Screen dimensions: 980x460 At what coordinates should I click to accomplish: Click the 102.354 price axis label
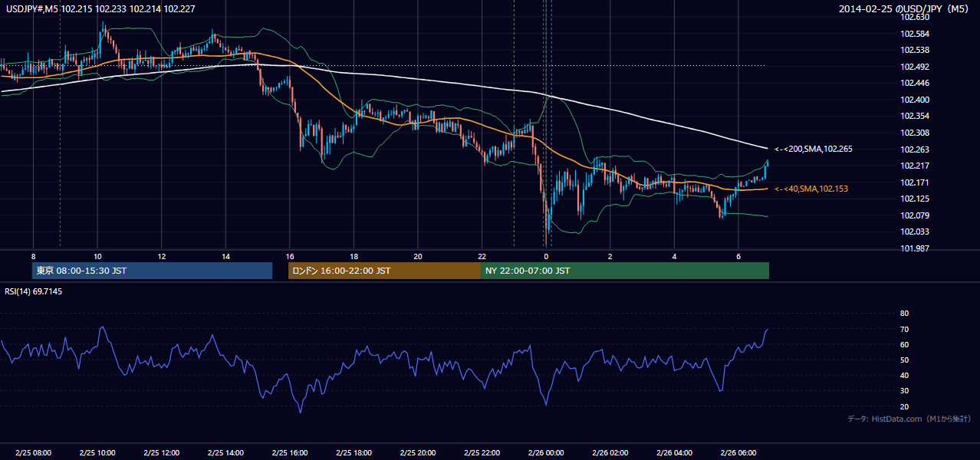point(915,116)
